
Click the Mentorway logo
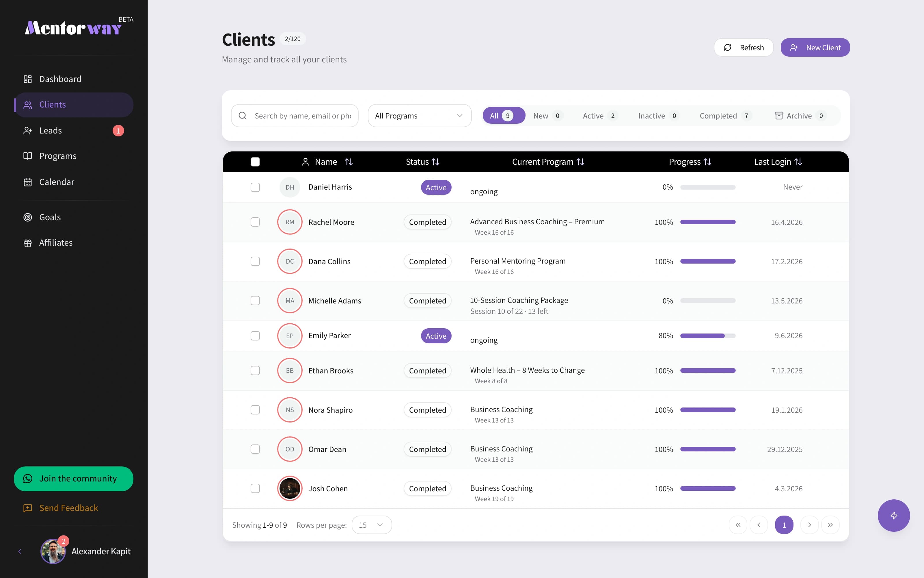click(74, 28)
